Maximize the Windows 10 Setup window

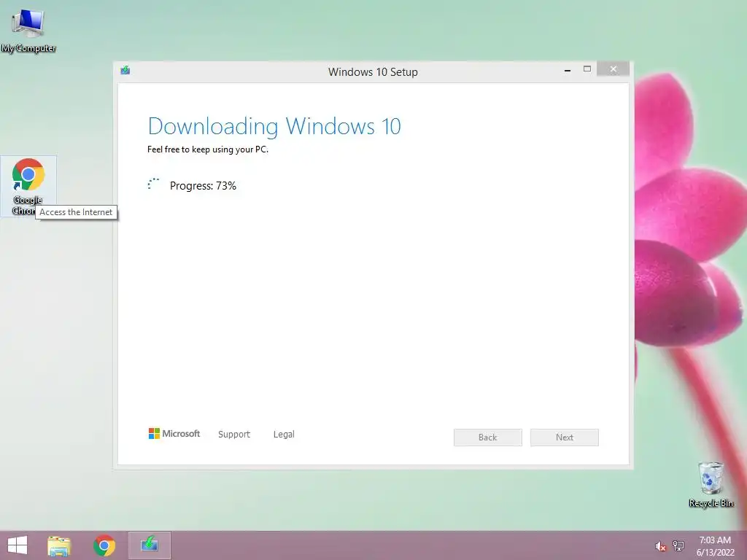point(587,69)
